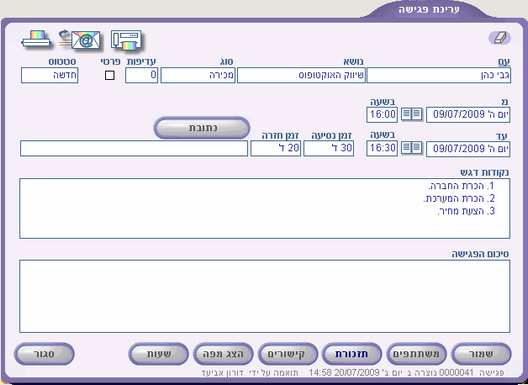Click תואמה על ידי דורון אביעד text
Screen dimensions: 528x385
250,373
